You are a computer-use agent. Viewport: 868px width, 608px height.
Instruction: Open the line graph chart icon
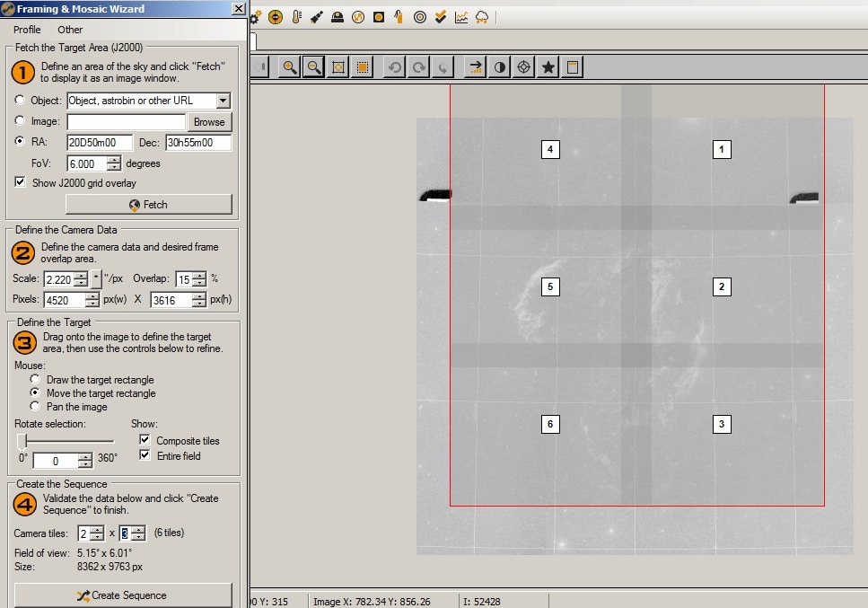pyautogui.click(x=461, y=17)
